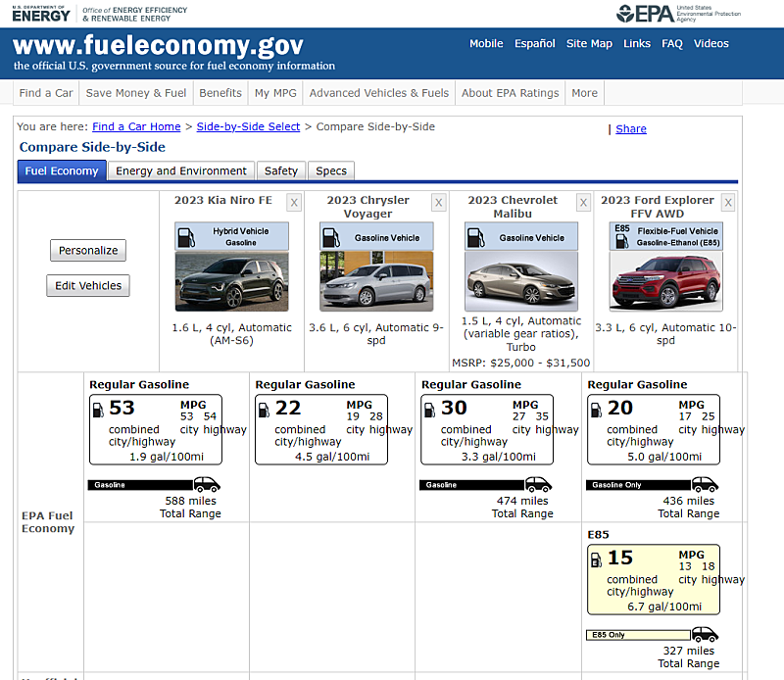Click the red Ford Explorer photo

point(666,281)
